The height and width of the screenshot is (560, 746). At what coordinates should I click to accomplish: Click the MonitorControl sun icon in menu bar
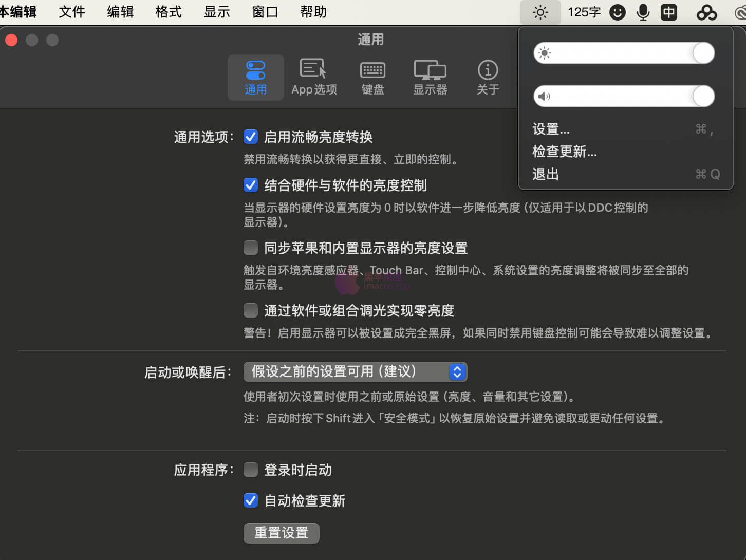[540, 11]
